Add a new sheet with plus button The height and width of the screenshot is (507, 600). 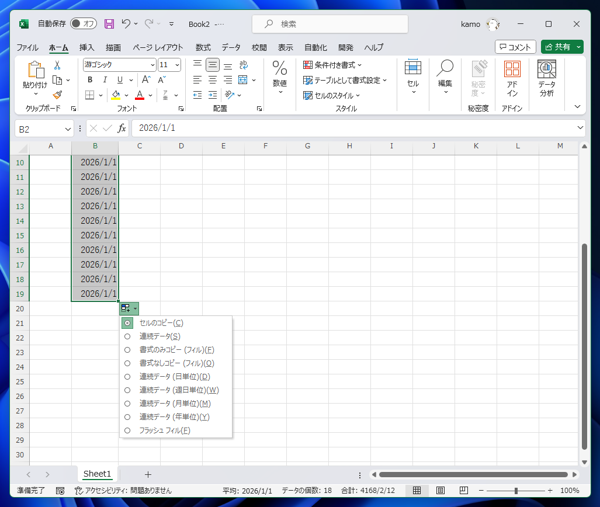[x=148, y=474]
